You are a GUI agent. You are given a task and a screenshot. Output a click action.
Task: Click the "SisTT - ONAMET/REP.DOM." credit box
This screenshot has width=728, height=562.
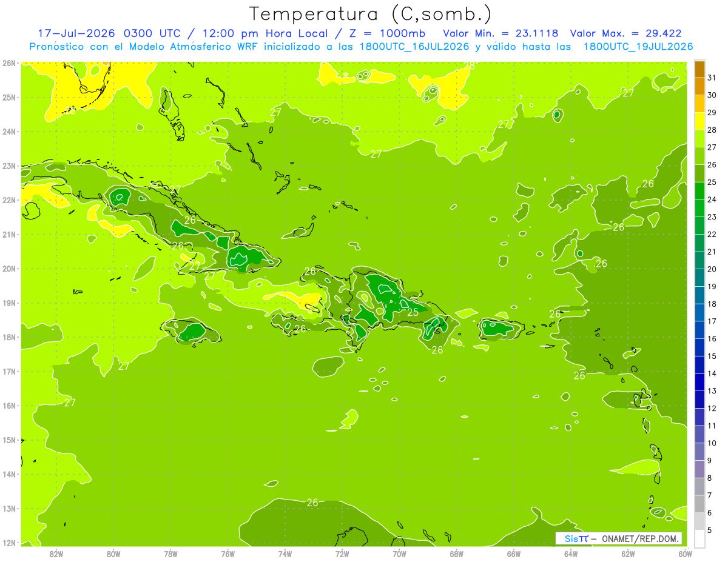pos(618,538)
